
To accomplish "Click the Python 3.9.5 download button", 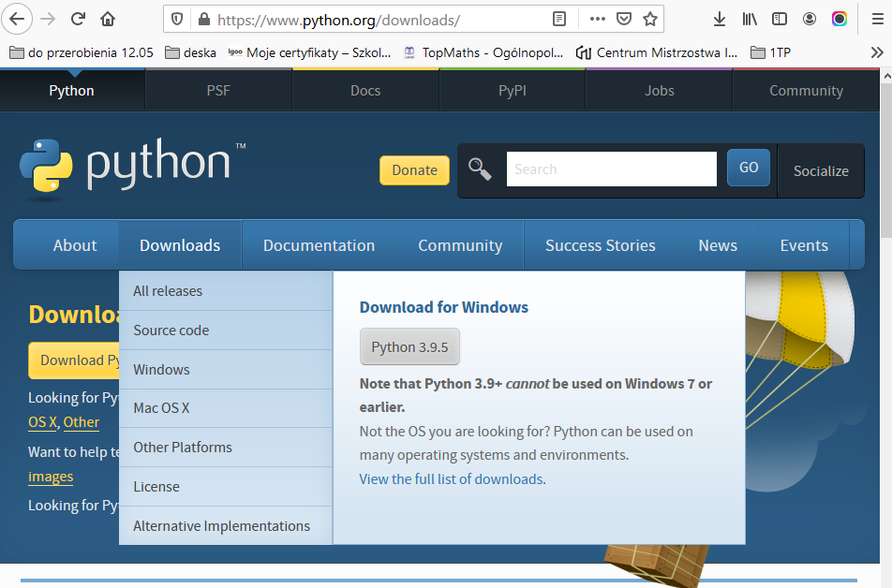I will 409,346.
